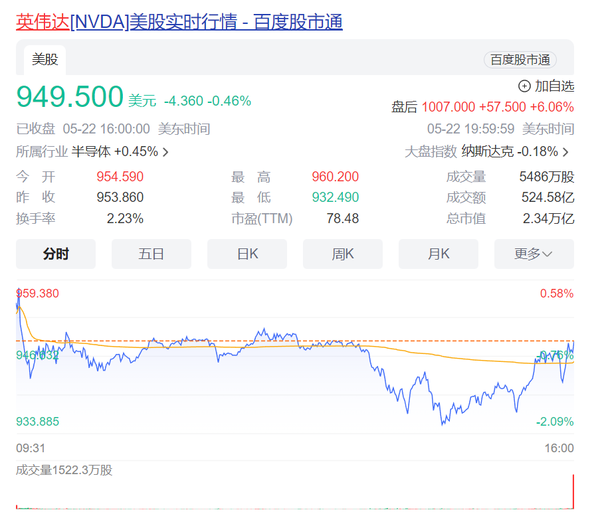Click the 百度股市通 badge button
The image size is (600, 514).
[520, 60]
